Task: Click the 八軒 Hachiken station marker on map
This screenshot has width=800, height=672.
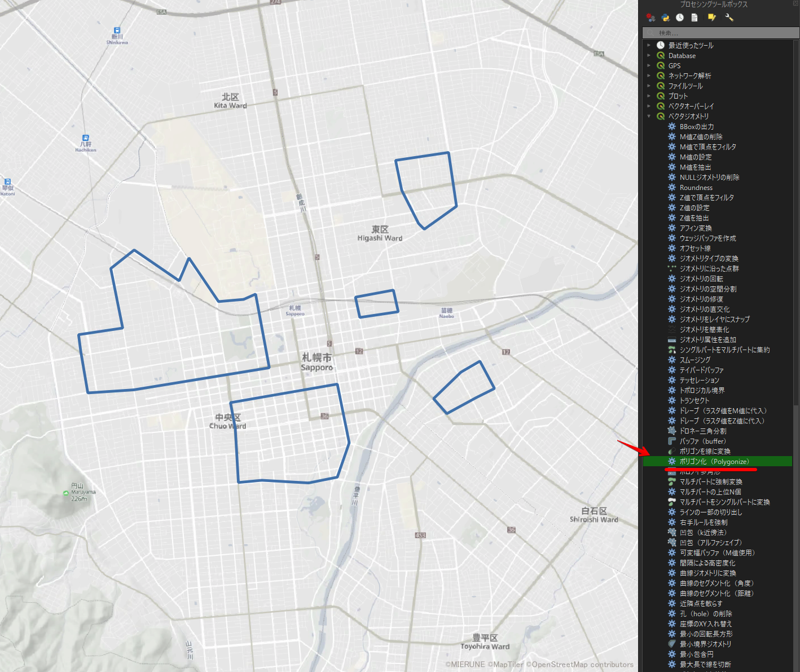Action: 86,138
